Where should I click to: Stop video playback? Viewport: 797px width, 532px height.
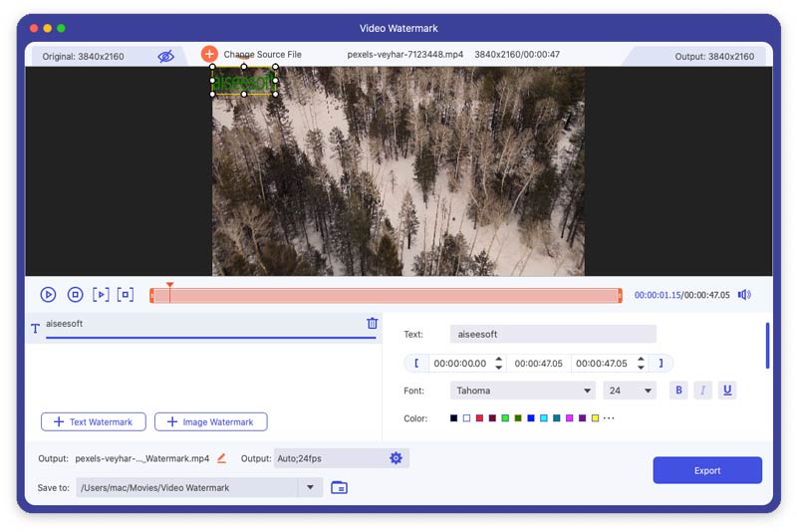tap(75, 295)
